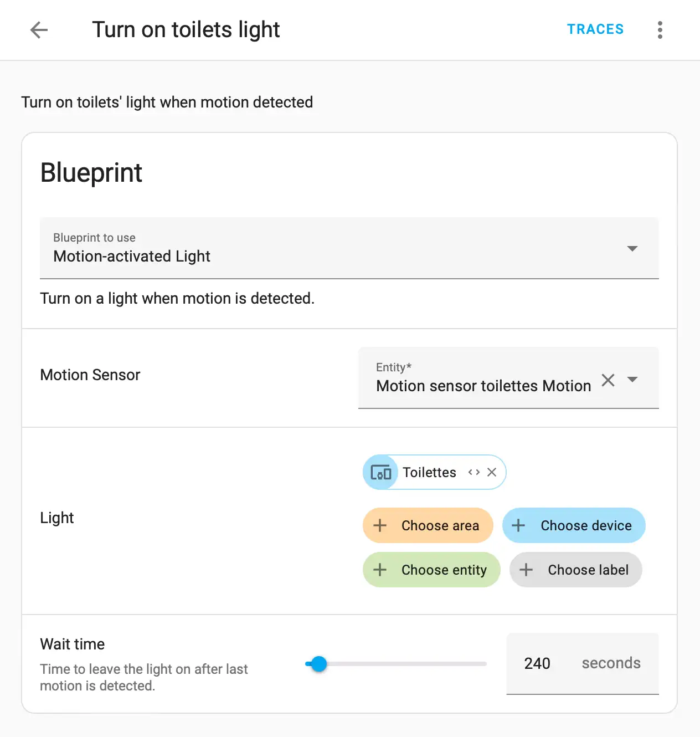Click the Motion sensor toilettes Motion entity field

(483, 385)
